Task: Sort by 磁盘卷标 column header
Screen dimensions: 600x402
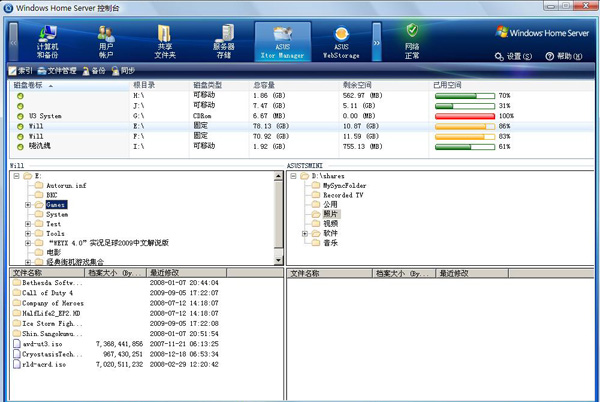Action: (69, 85)
